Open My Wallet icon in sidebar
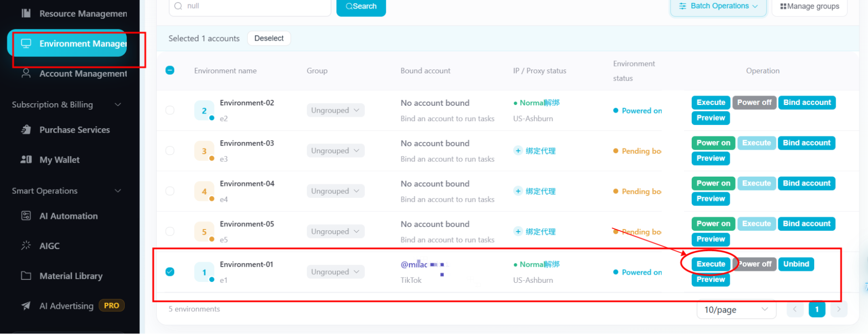The height and width of the screenshot is (334, 868). click(26, 160)
